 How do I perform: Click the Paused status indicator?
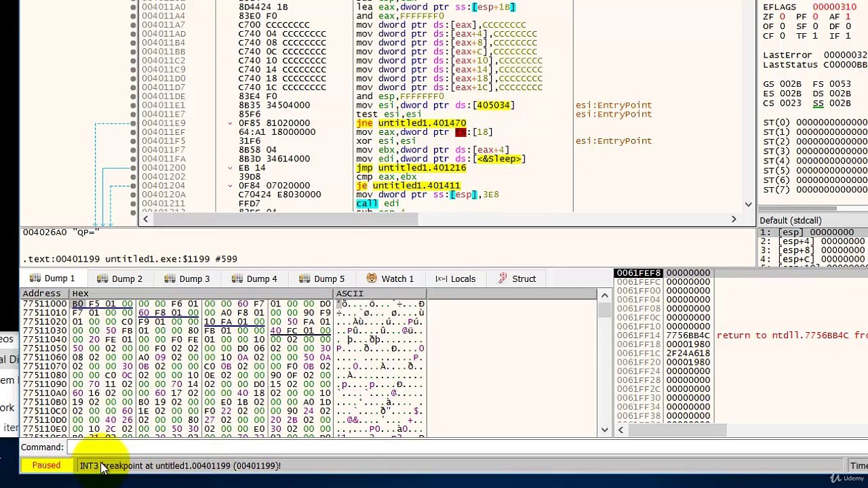[46, 466]
